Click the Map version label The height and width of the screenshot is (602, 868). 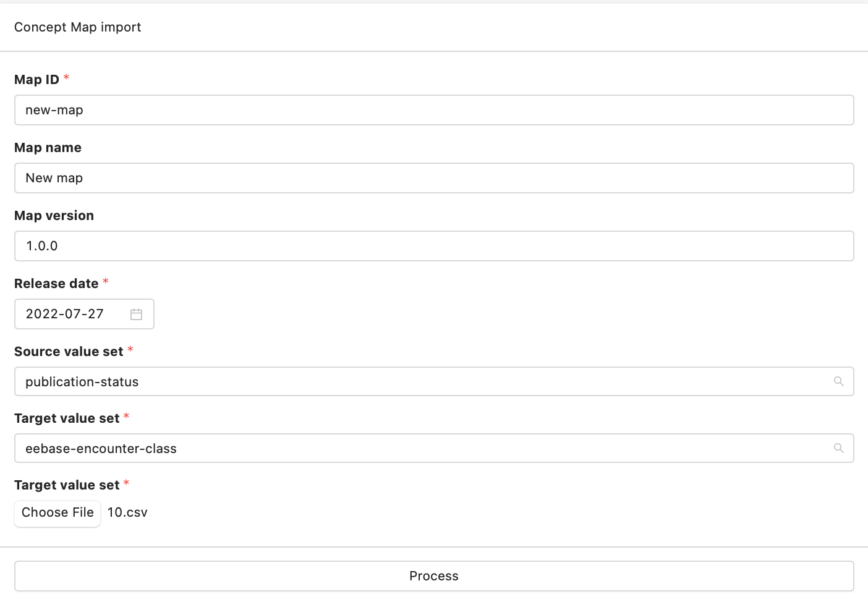click(54, 216)
